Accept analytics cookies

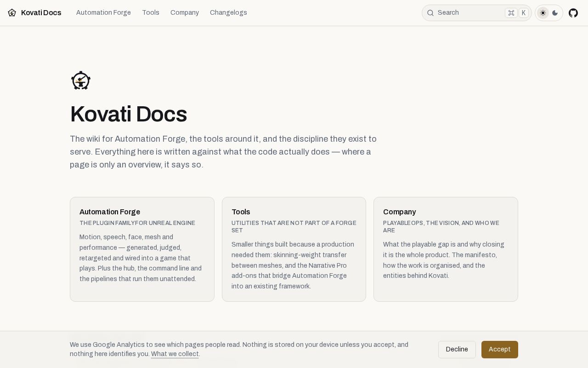point(500,350)
